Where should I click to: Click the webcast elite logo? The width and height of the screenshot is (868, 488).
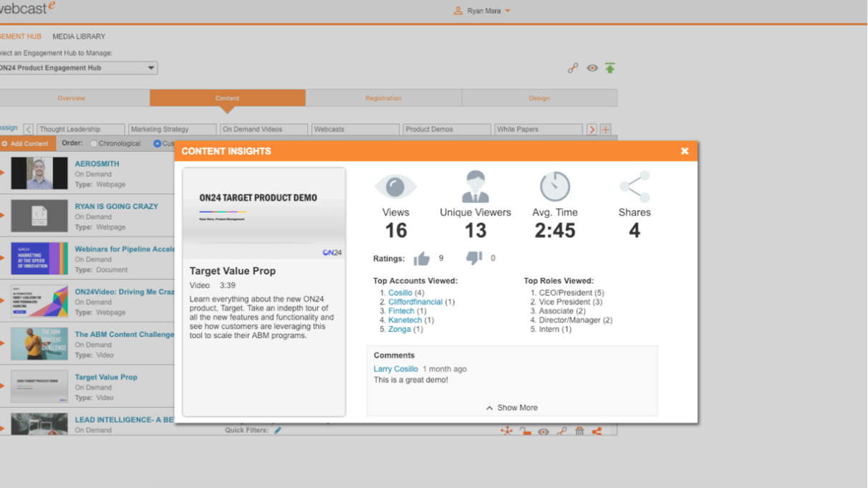(x=27, y=9)
